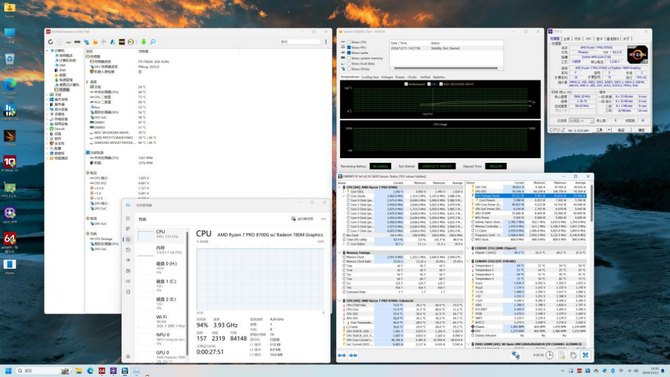The width and height of the screenshot is (670, 377).
Task: Click in the AIDA64 search field
Action: pyautogui.click(x=300, y=42)
